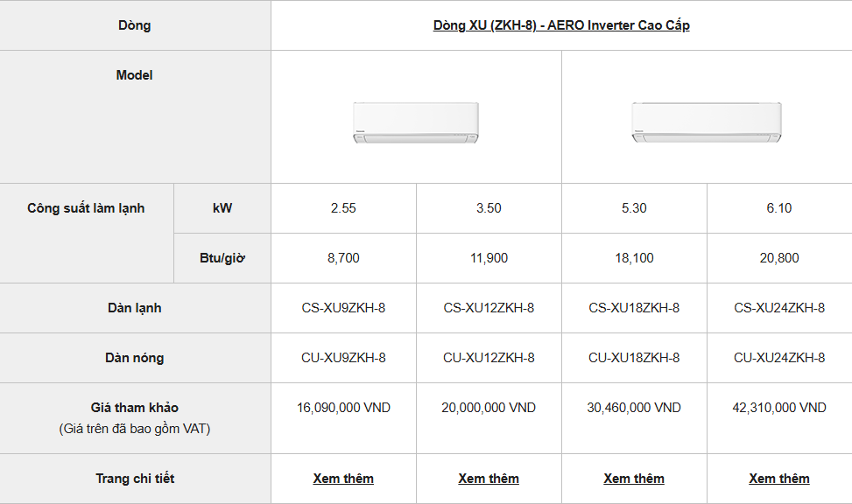
Task: Click the Trang chi tiết row header
Action: point(135,479)
